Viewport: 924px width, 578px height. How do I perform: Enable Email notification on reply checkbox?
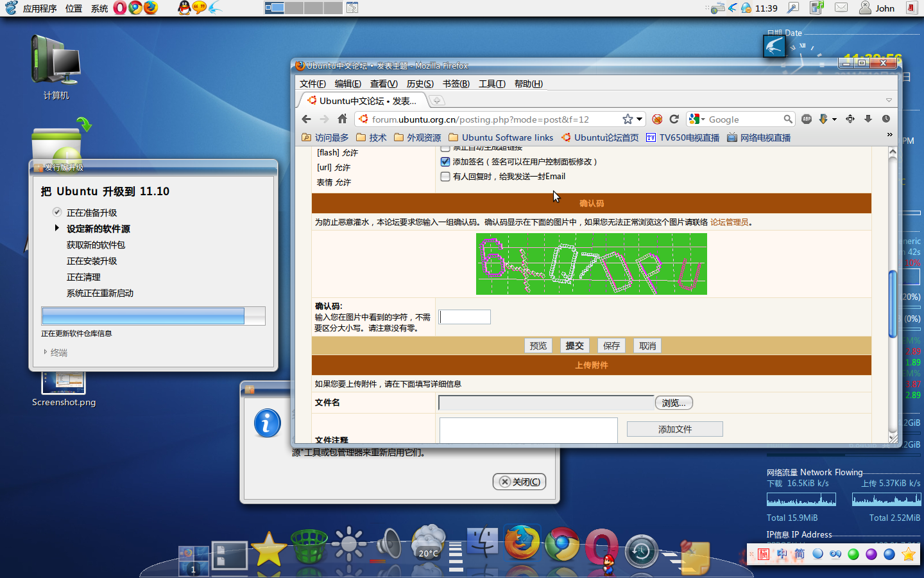click(x=445, y=177)
